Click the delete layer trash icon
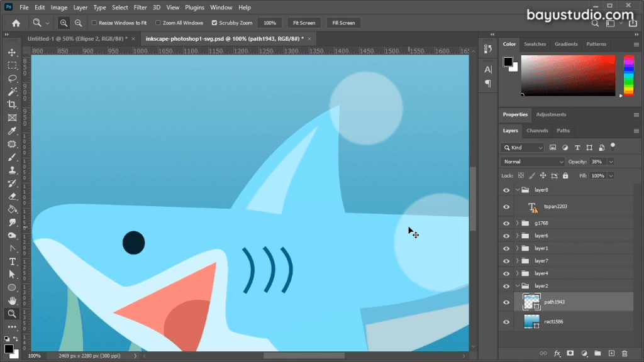Screen dimensions: 644x362 pos(625,353)
